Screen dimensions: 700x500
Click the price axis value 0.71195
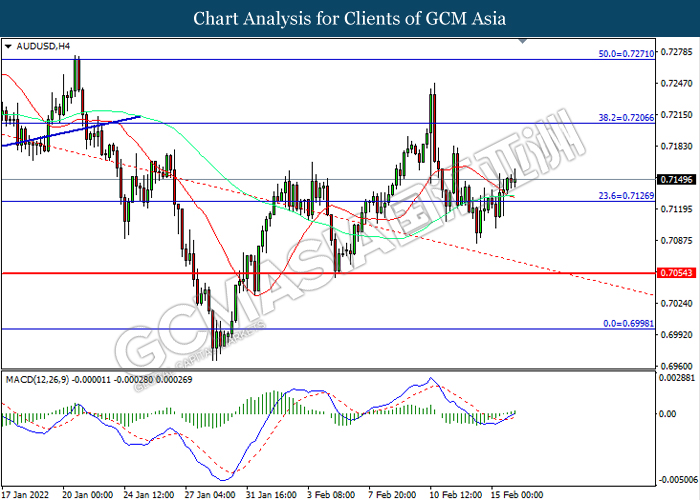pyautogui.click(x=676, y=208)
